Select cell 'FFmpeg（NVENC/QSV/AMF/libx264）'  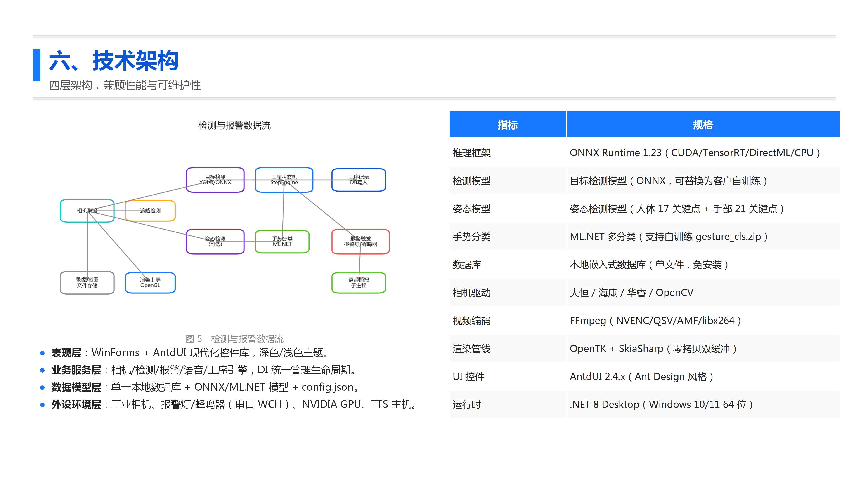tap(703, 321)
